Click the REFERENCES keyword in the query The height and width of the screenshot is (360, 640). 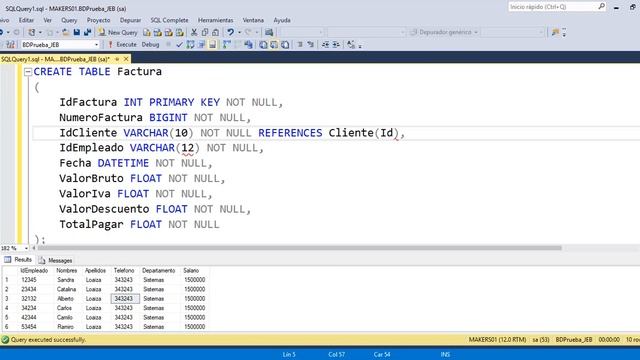(x=290, y=133)
